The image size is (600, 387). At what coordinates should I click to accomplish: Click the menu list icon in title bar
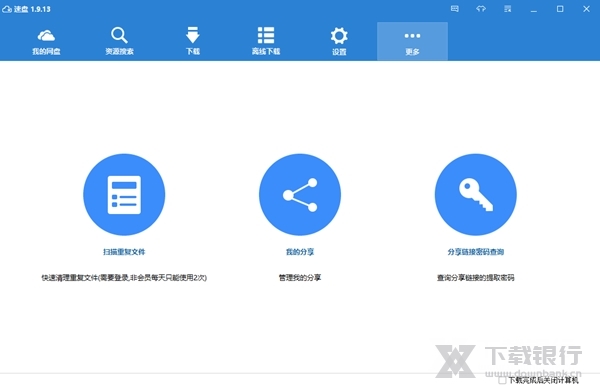coord(507,9)
